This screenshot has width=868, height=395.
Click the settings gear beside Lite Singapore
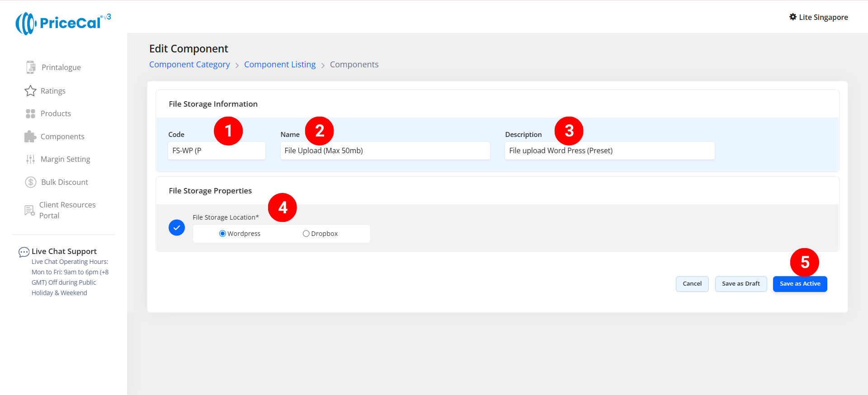pos(793,17)
